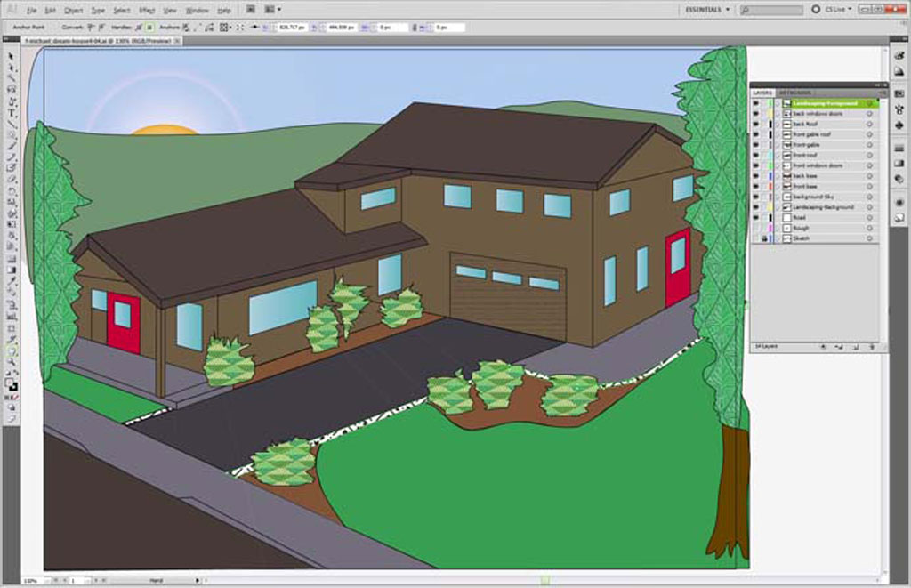Click the Create New Layer icon
Image resolution: width=911 pixels, height=588 pixels.
[x=854, y=346]
